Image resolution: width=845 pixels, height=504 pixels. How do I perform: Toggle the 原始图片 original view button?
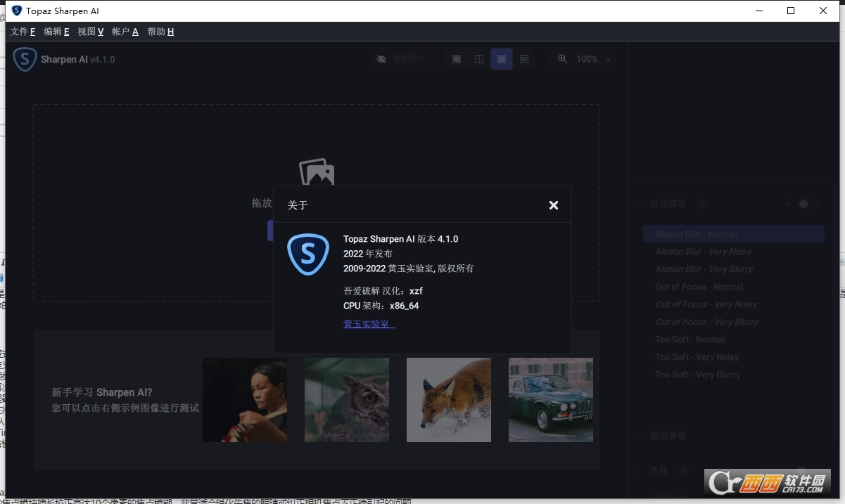[x=402, y=59]
